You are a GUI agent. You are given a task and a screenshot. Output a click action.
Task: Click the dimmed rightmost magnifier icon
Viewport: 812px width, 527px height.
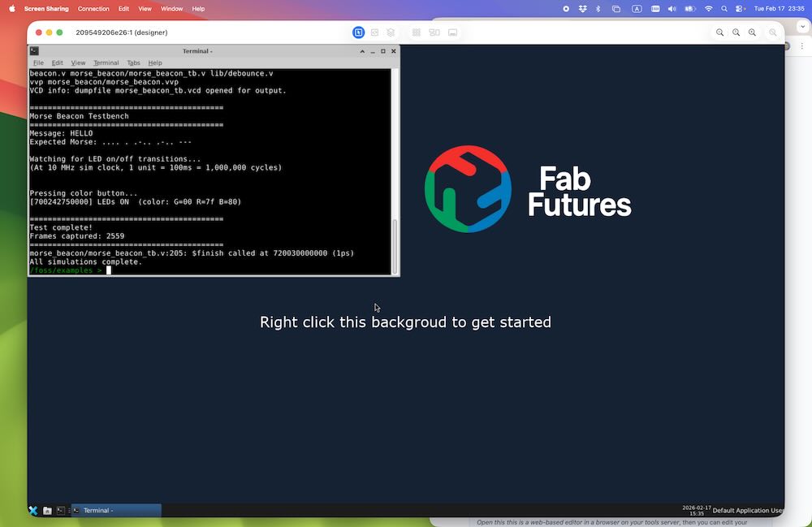click(x=773, y=32)
